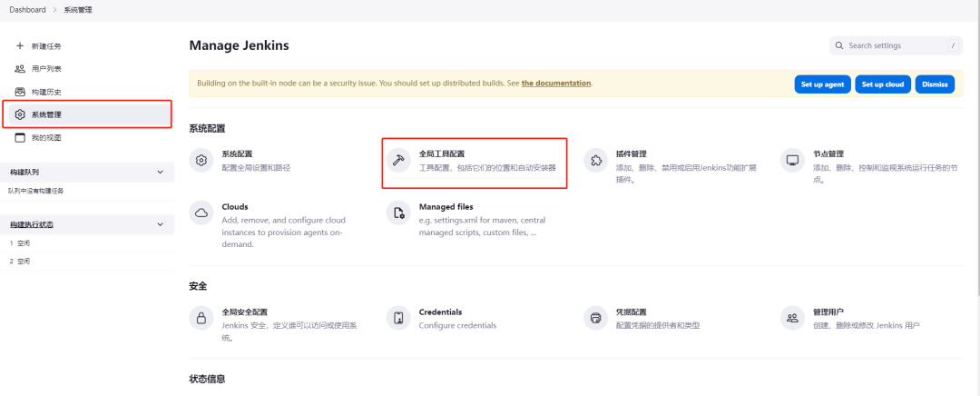Collapse the 构建队列 panel chevron
Image resolution: width=980 pixels, height=396 pixels.
(x=160, y=172)
